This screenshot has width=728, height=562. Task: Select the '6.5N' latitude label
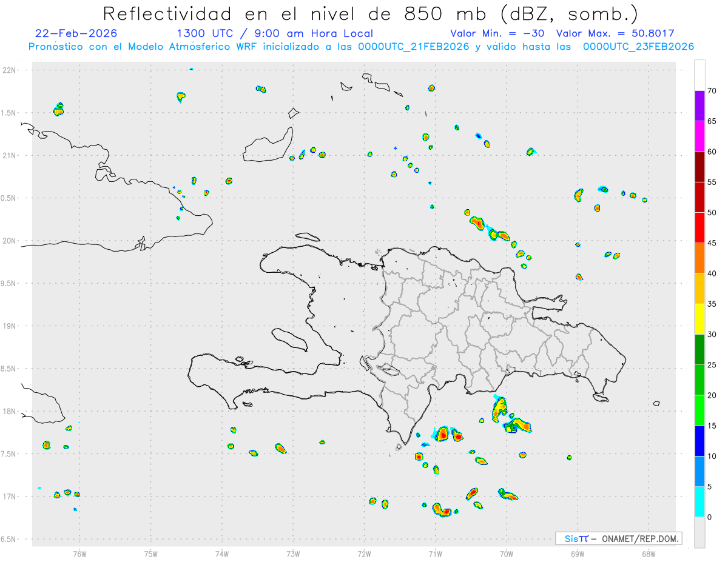tap(9, 539)
